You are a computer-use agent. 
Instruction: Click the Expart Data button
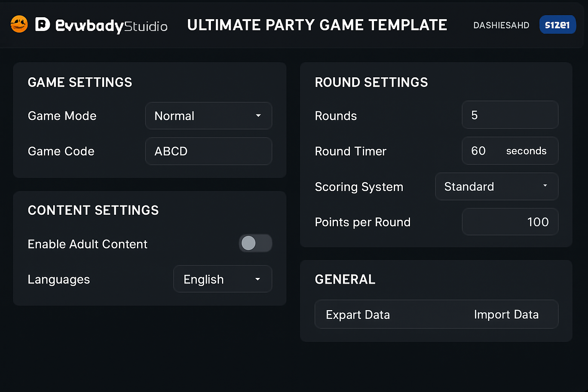coord(358,315)
